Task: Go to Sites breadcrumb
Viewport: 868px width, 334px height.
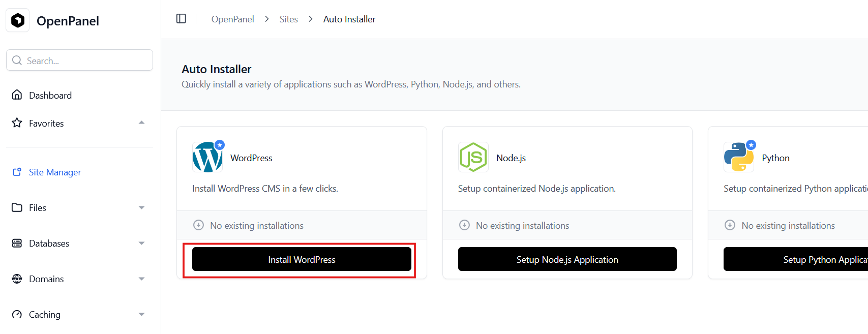Action: [288, 19]
